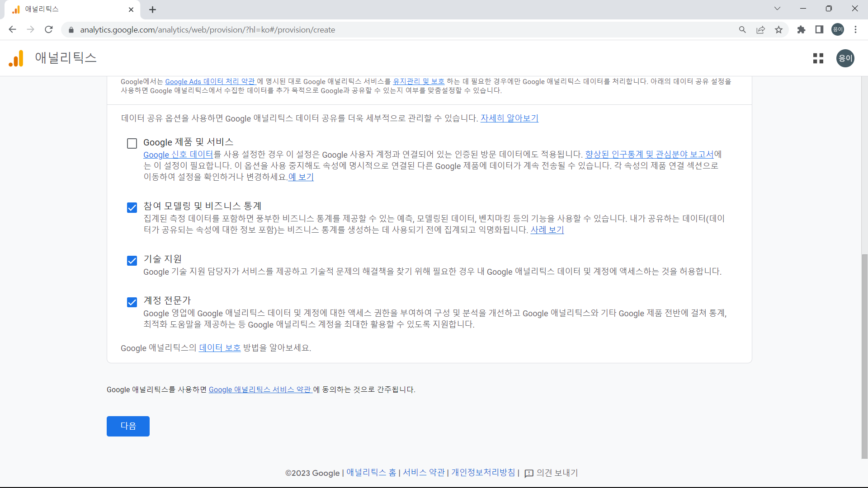The image size is (868, 488).
Task: Open the Google apps grid
Action: [x=818, y=58]
